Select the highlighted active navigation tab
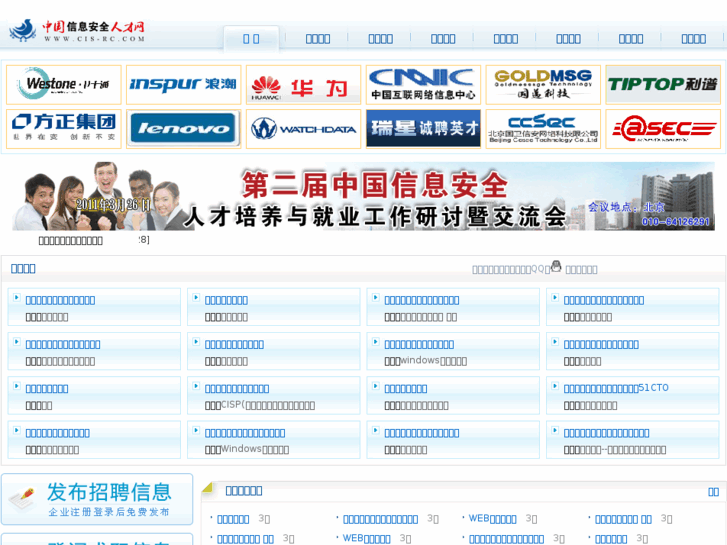The height and width of the screenshot is (545, 727). 251,39
